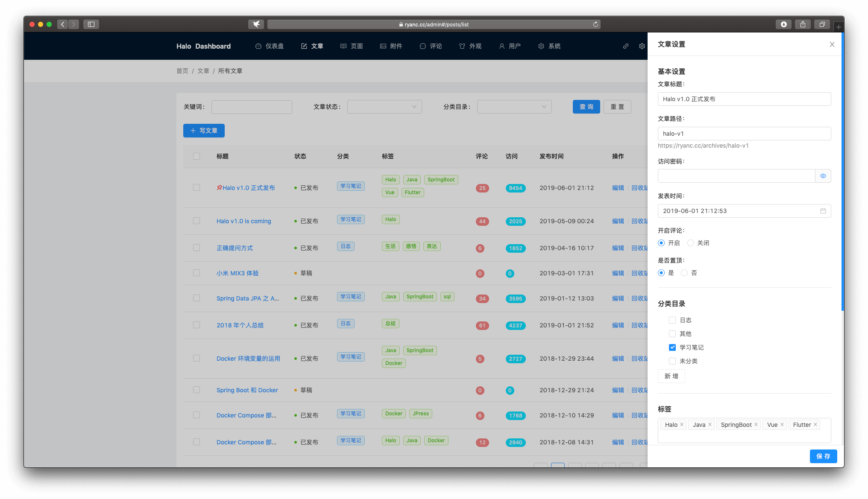This screenshot has width=868, height=499.
Task: Switch to the 页面 menu item
Action: [352, 46]
